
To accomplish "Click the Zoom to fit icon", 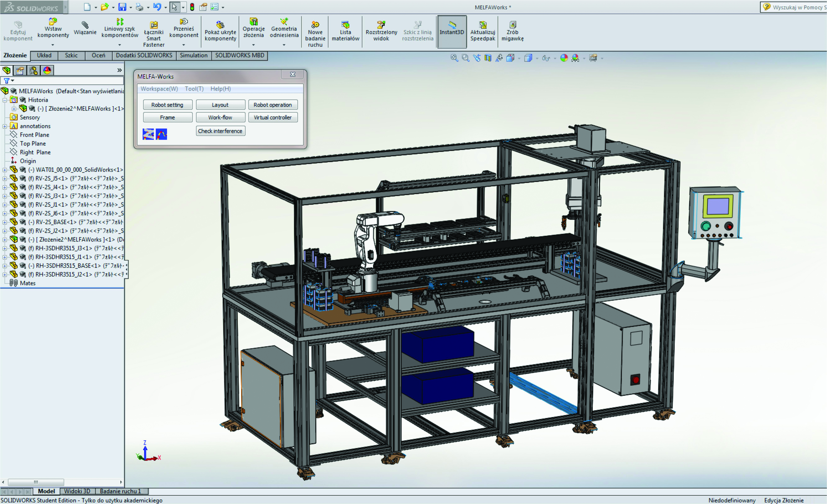I will click(454, 58).
